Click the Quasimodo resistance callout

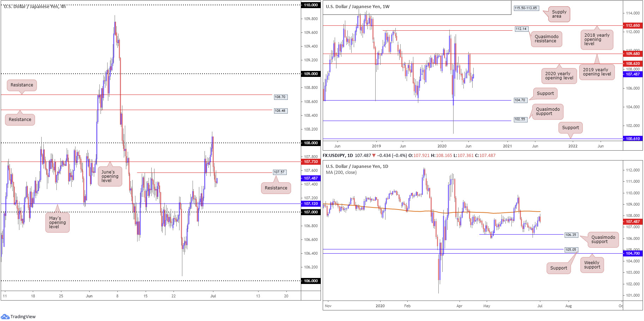pos(546,39)
